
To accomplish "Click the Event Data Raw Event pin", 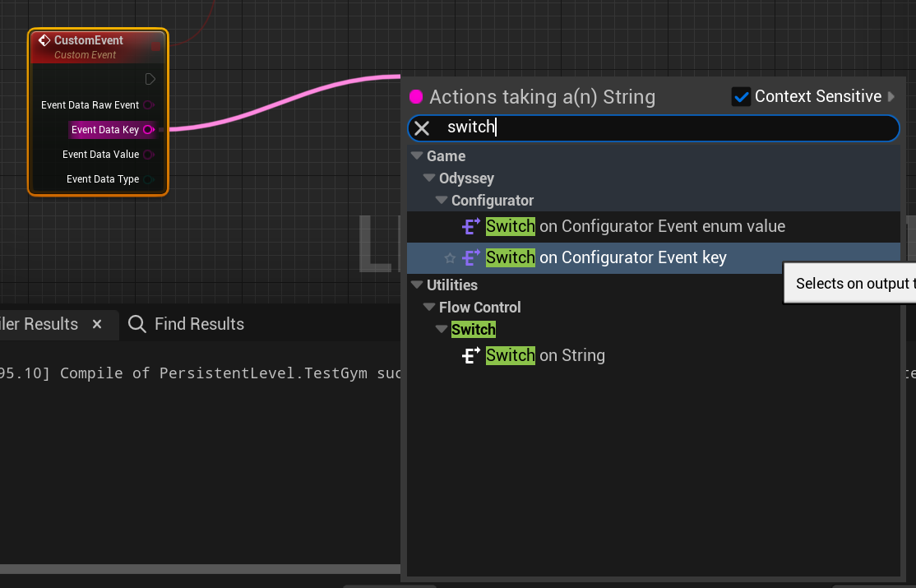I will pos(148,105).
